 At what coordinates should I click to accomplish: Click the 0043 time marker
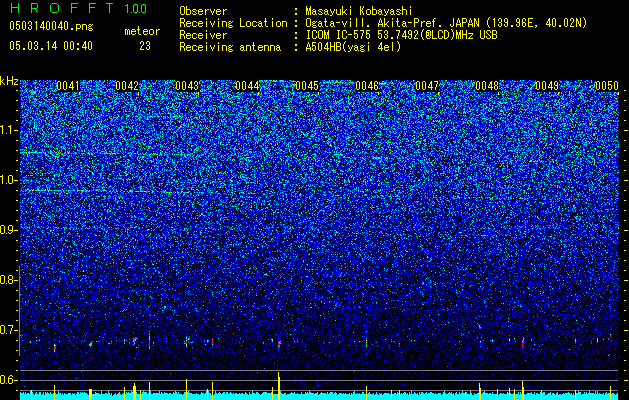tap(187, 86)
